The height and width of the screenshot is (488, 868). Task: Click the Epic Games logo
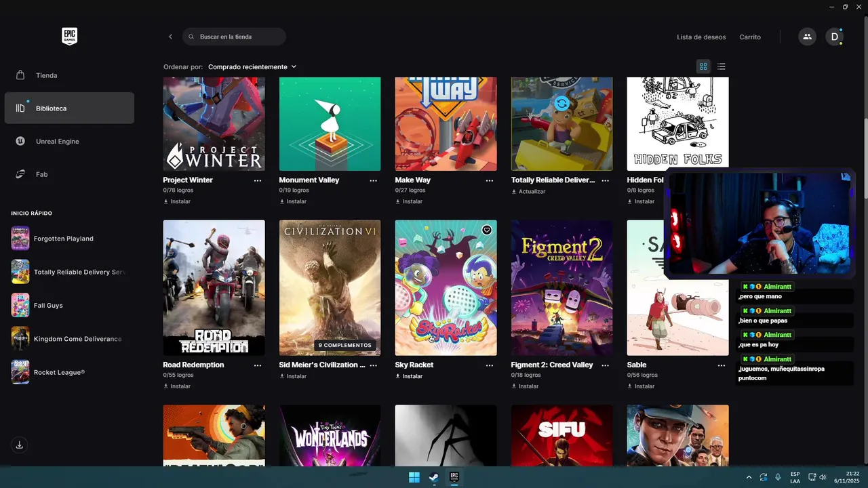(x=69, y=37)
